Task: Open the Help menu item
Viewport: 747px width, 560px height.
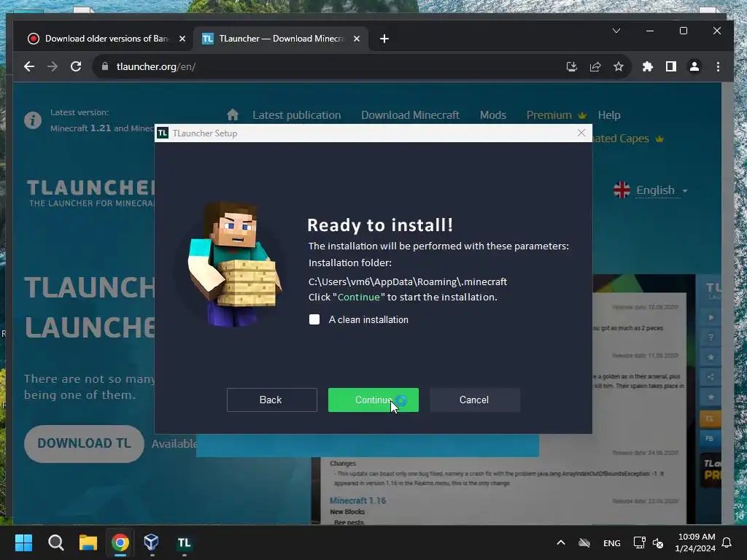Action: pos(609,115)
